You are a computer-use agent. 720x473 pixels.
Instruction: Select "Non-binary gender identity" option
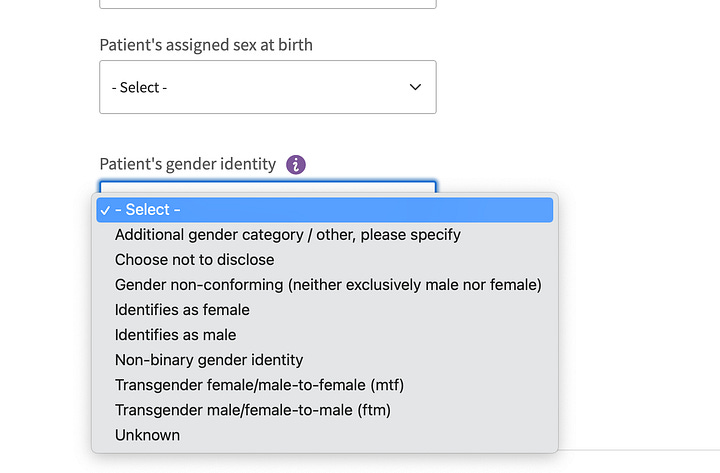(209, 360)
